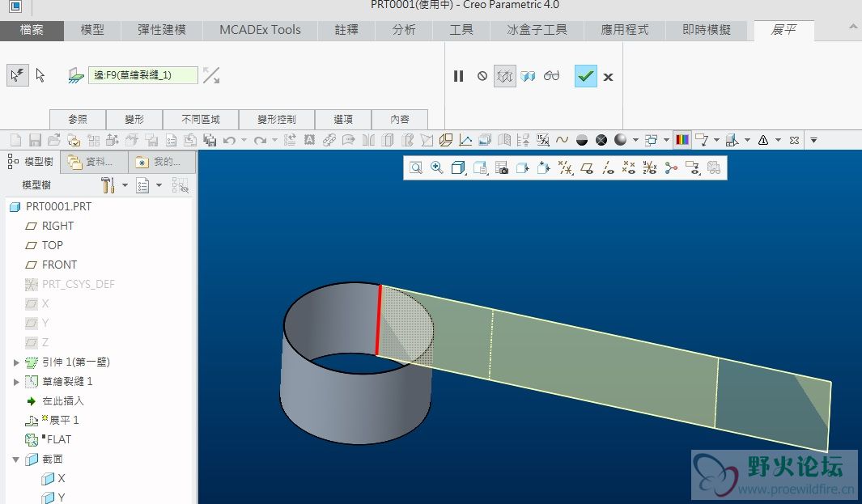The image size is (862, 504).
Task: Toggle the rainbow color display icon
Action: [682, 140]
